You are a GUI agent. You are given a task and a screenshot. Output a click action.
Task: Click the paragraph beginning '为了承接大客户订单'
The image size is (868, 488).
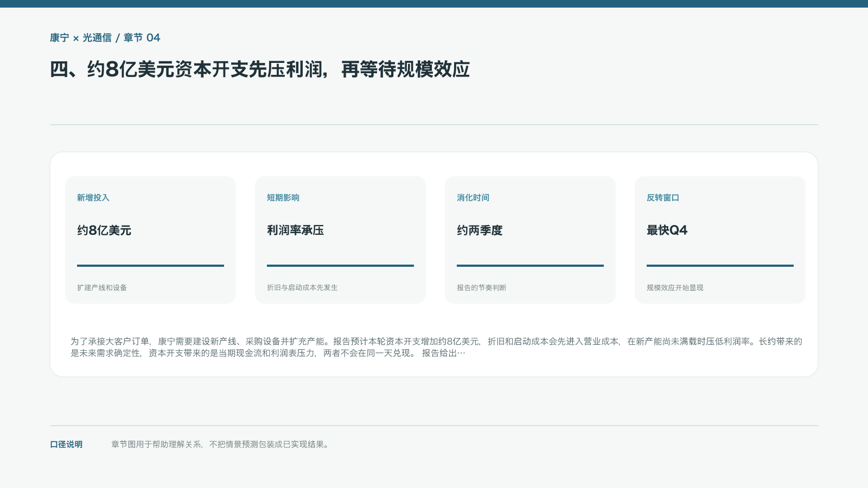tap(436, 347)
